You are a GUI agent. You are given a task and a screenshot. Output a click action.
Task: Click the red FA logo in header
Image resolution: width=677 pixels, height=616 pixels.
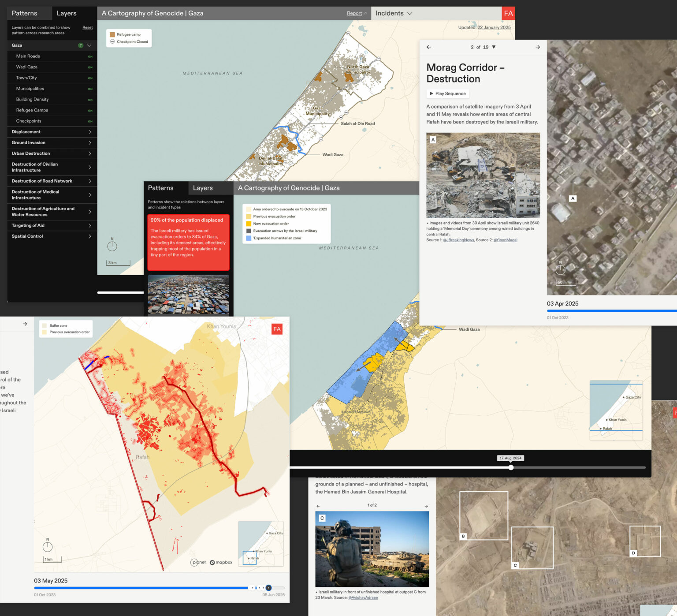[x=508, y=13]
